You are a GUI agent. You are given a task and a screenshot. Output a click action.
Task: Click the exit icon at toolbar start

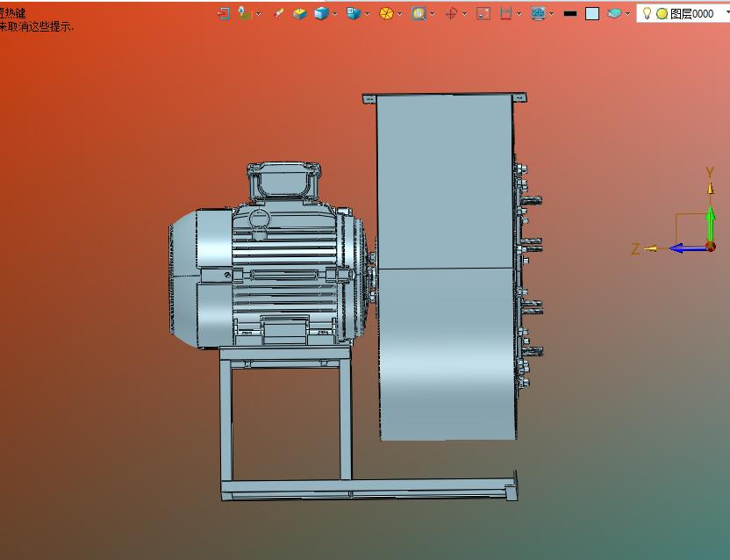tap(224, 13)
